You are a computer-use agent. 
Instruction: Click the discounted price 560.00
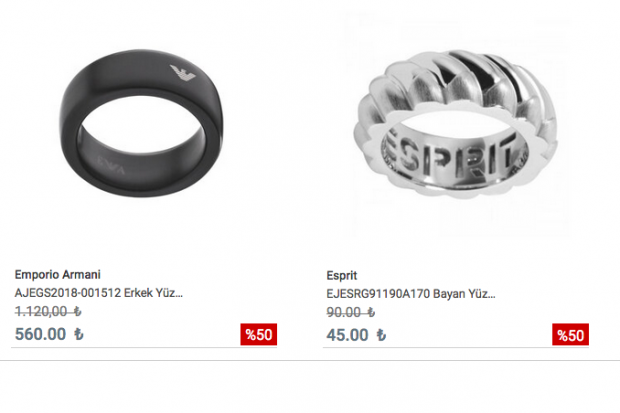click(x=40, y=334)
